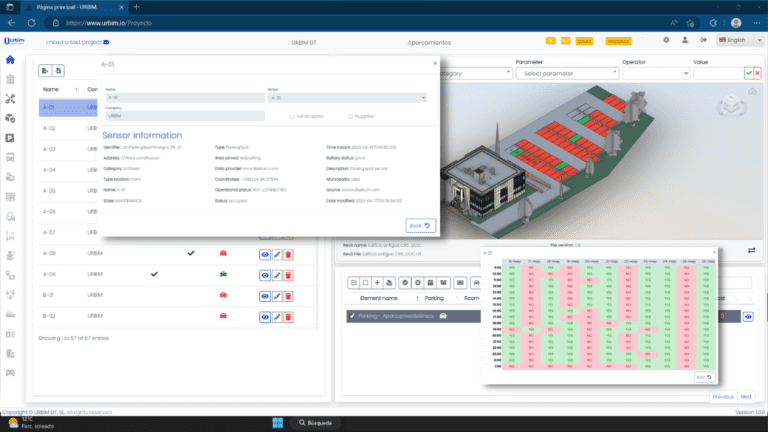Click the view cube in 3D viewer
The height and width of the screenshot is (432, 768).
tap(732, 104)
